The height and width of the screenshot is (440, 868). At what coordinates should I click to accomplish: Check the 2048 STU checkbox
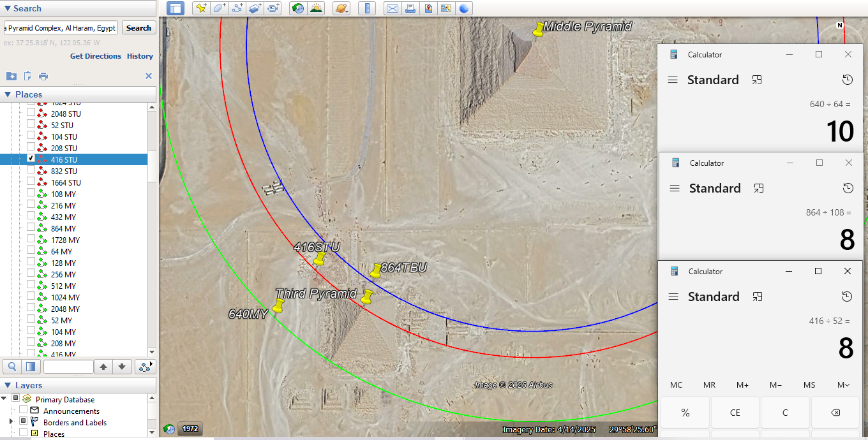pos(31,113)
